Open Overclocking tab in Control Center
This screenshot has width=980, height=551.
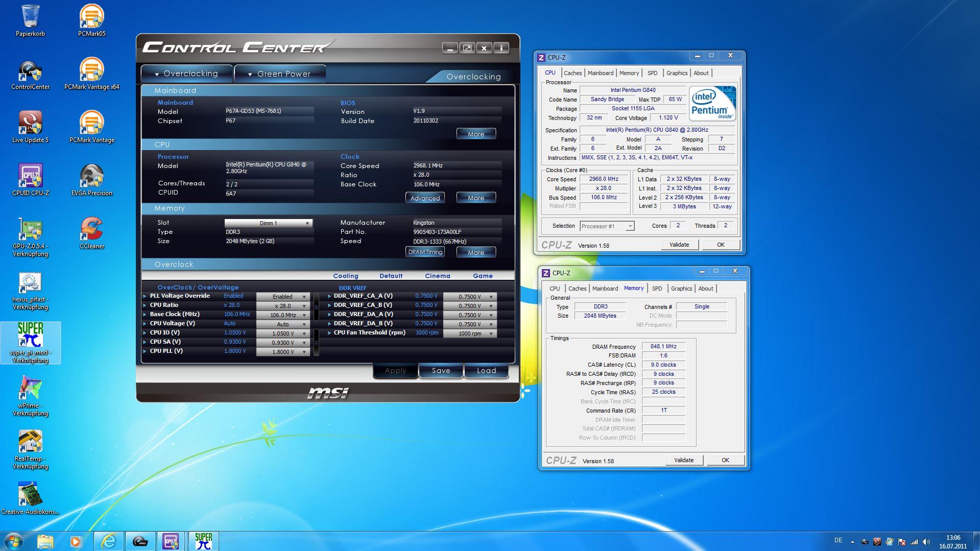click(x=187, y=74)
